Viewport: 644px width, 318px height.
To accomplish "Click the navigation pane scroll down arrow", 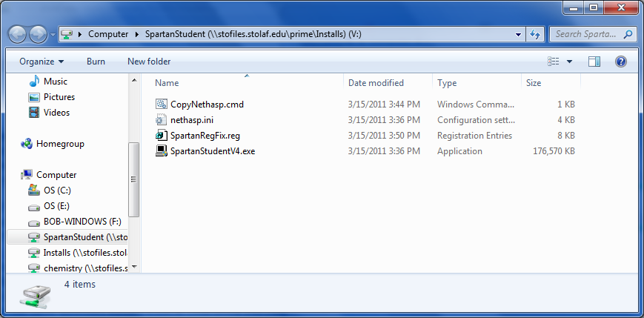I will pyautogui.click(x=134, y=268).
